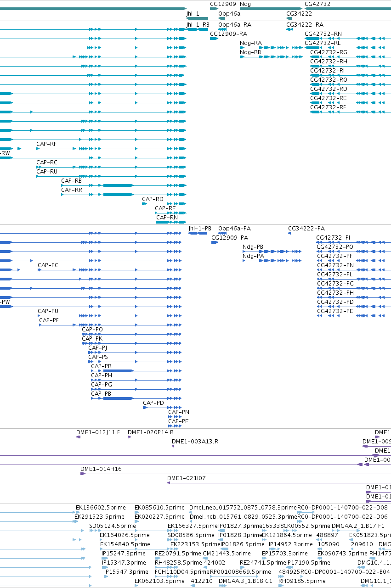The height and width of the screenshot is (588, 391).
Task: Open the DME1-003A13.R feature label
Action: pyautogui.click(x=195, y=442)
